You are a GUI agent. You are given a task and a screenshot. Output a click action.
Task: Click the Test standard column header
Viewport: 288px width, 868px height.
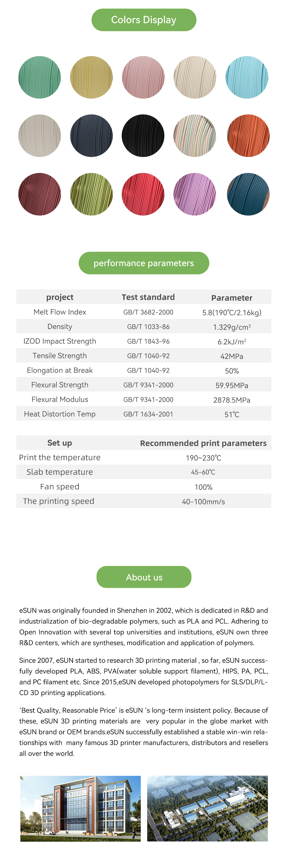148,297
